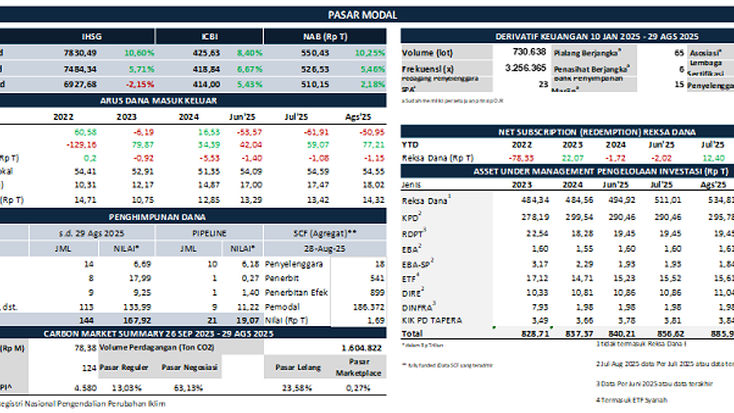The image size is (734, 413).
Task: Click the pipeline total value 19,07
Action: coord(250,321)
